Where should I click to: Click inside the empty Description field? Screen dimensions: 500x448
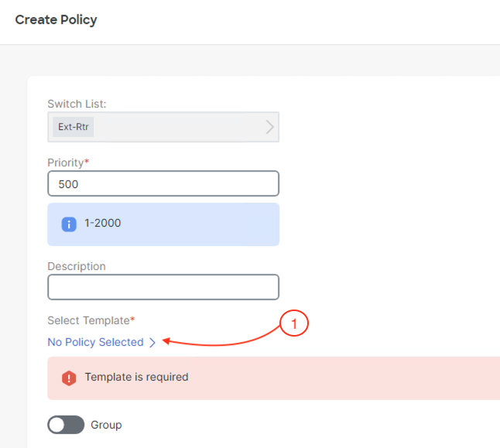pyautogui.click(x=163, y=287)
